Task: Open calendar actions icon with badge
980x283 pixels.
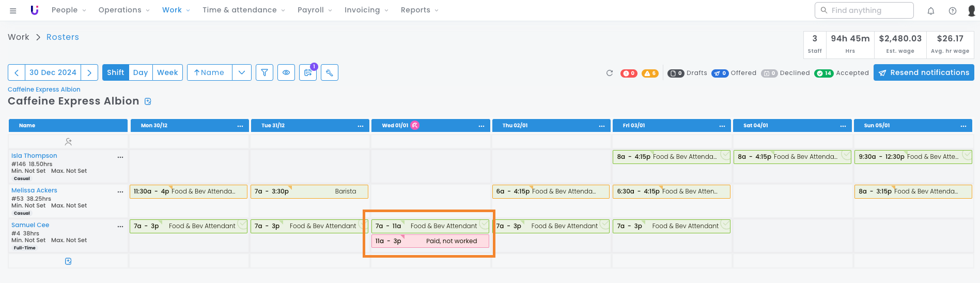Action: click(x=308, y=72)
